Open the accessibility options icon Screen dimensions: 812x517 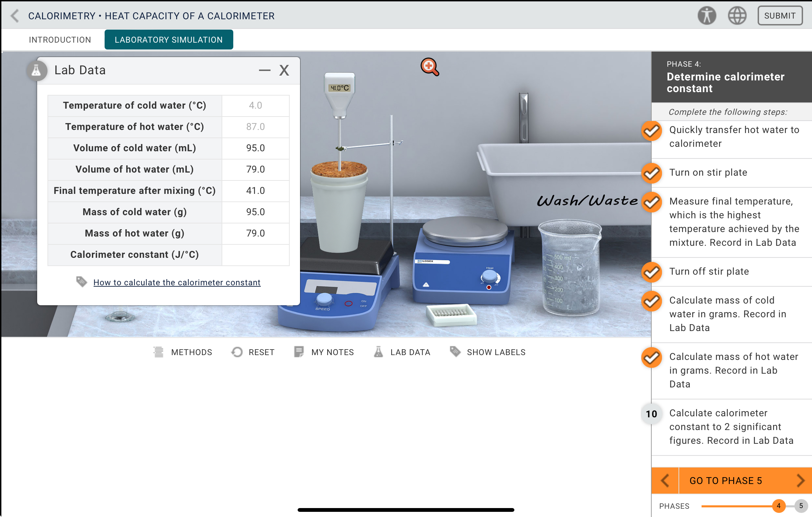click(707, 15)
